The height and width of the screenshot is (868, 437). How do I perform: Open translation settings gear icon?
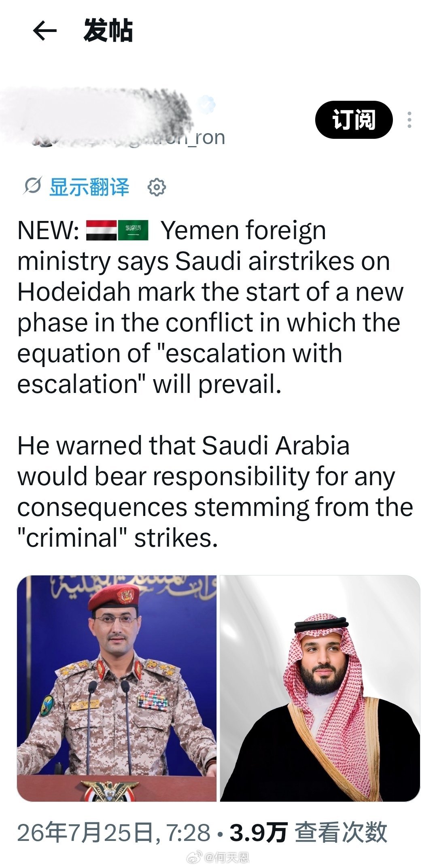157,187
